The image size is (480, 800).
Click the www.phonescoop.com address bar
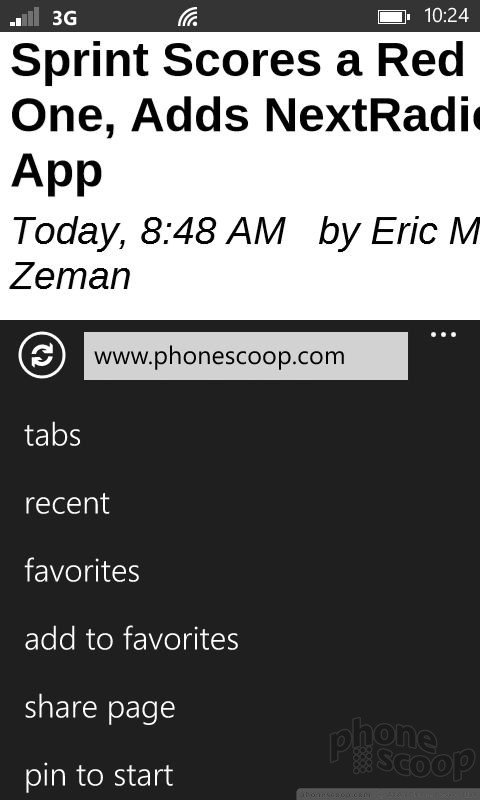click(x=246, y=356)
